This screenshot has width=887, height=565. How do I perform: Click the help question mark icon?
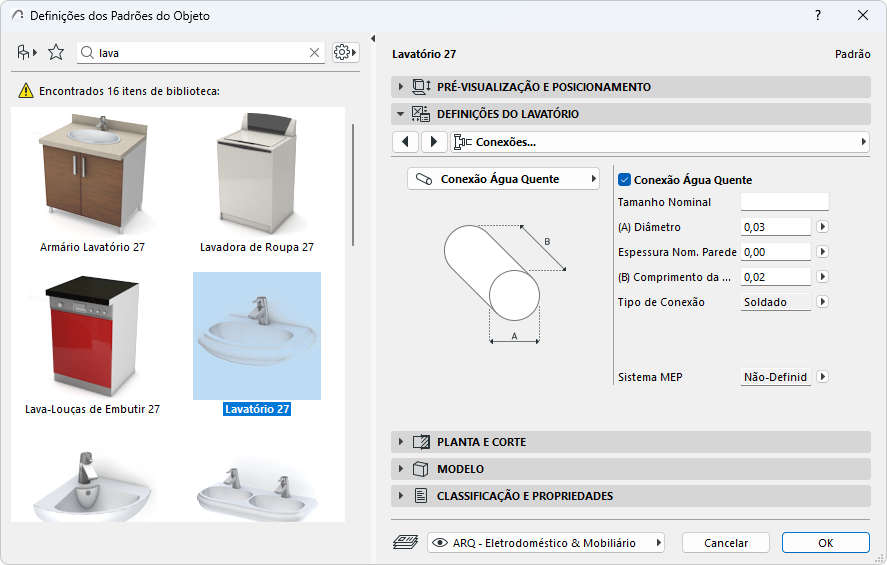pos(818,16)
